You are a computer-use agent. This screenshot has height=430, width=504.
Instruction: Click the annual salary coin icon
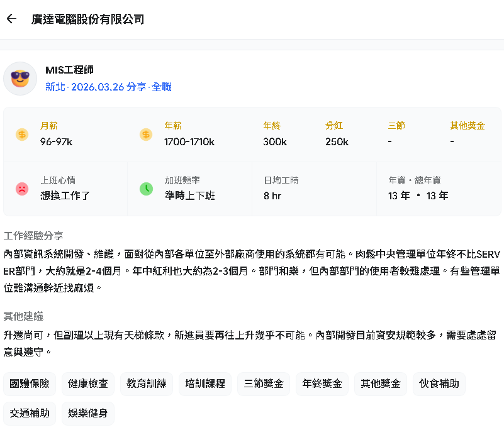[146, 135]
